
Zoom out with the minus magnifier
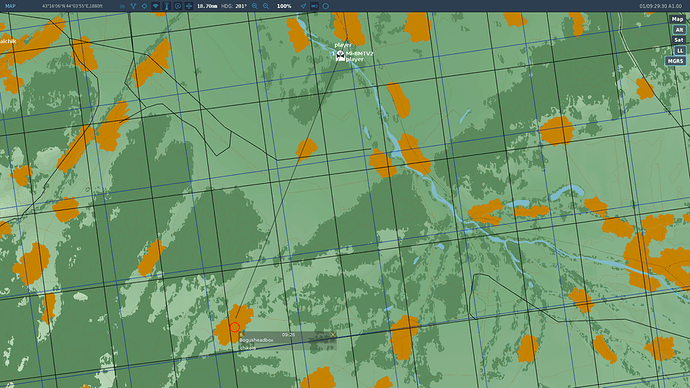tap(266, 6)
